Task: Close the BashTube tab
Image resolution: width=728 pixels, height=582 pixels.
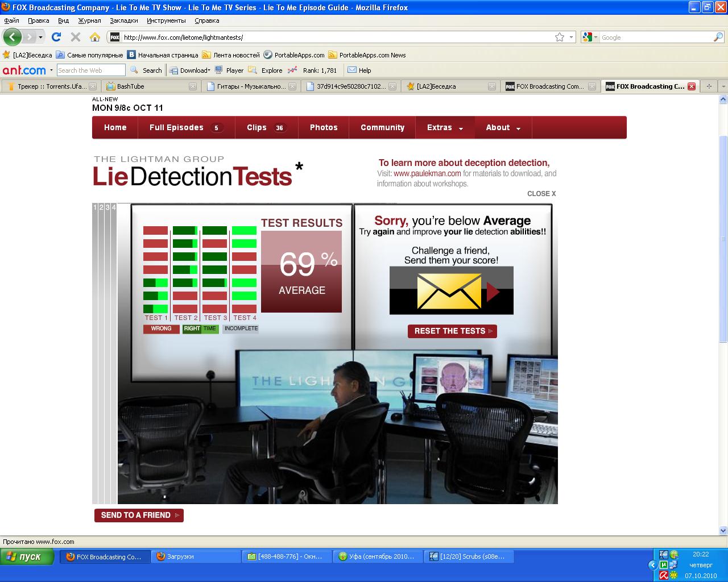Action: coord(192,86)
